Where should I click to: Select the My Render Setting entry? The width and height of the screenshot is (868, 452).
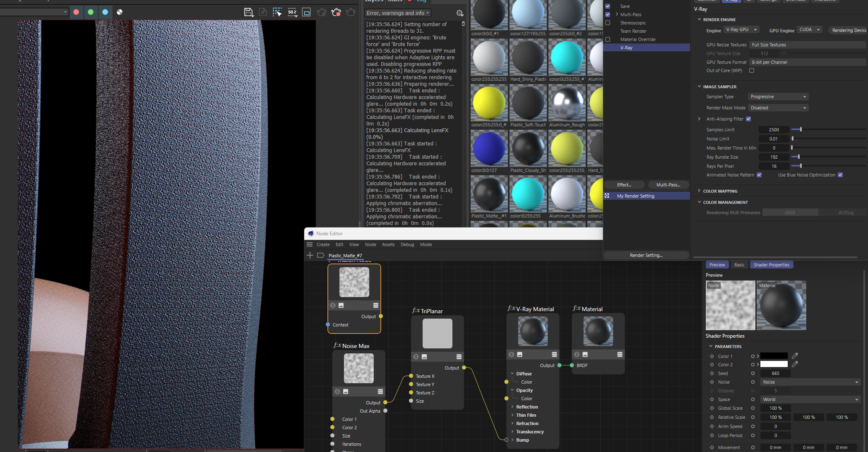[x=647, y=196]
